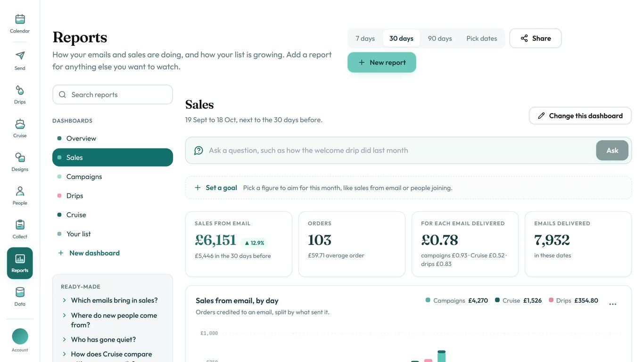Open Pick dates range chooser

click(x=481, y=38)
